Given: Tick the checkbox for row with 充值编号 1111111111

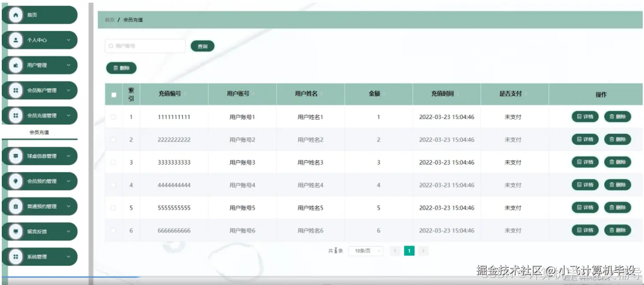Looking at the screenshot, I should (x=113, y=117).
